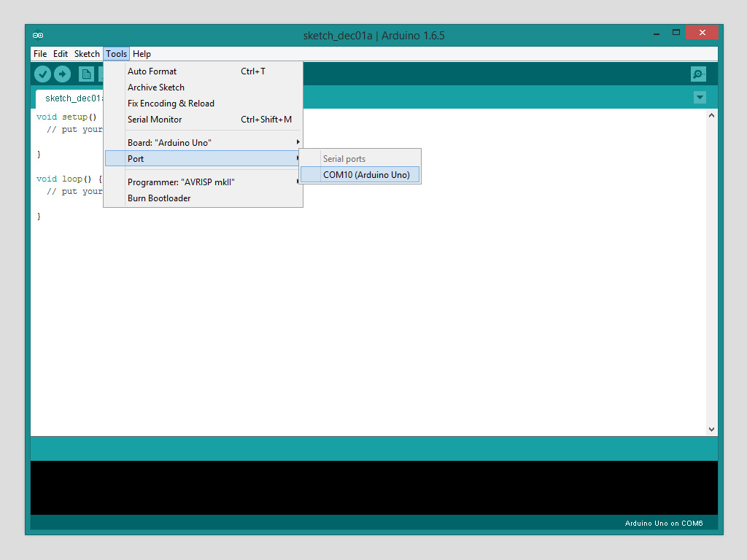The height and width of the screenshot is (560, 747).
Task: Maximize the Arduino window
Action: (676, 32)
